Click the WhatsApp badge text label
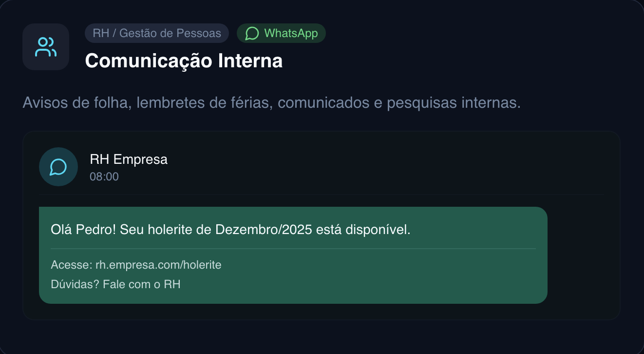The image size is (644, 354). pyautogui.click(x=291, y=33)
